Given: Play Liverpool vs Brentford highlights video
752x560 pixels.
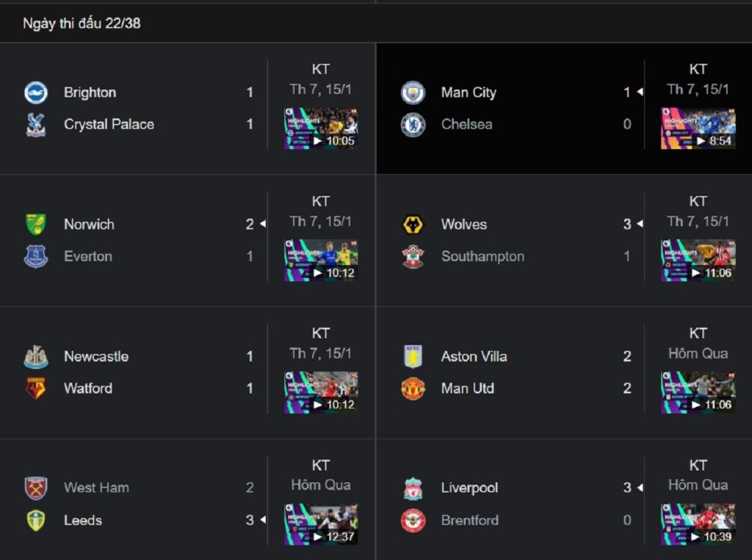Looking at the screenshot, I should click(x=698, y=524).
